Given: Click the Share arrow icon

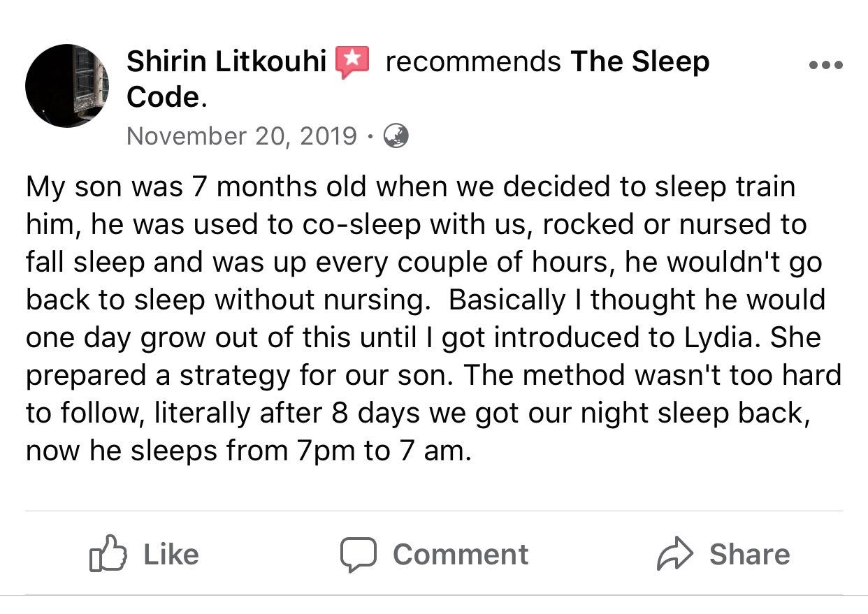Looking at the screenshot, I should (x=674, y=555).
